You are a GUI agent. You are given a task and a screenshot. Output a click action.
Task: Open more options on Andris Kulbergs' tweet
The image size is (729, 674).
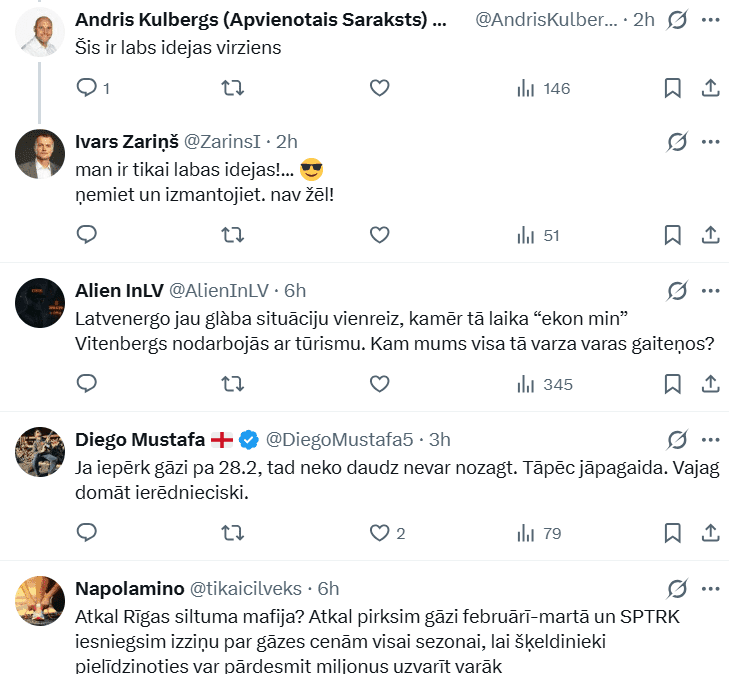(710, 20)
